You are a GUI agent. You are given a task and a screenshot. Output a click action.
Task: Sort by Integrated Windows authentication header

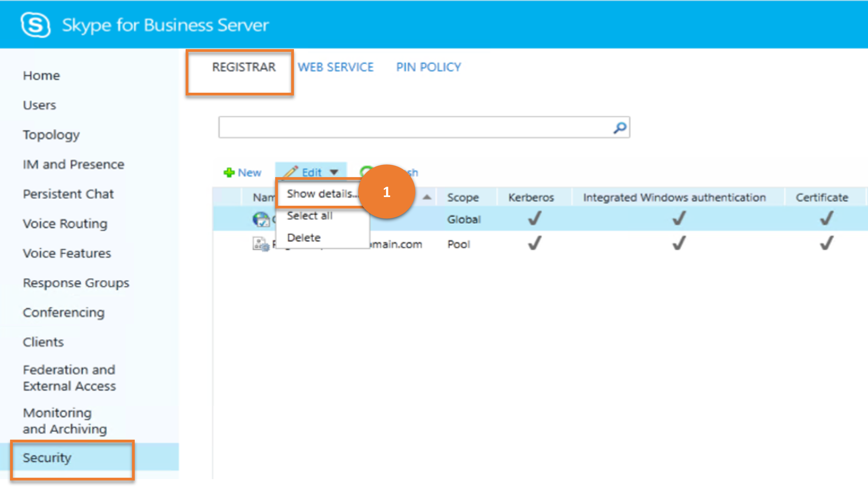(x=674, y=197)
